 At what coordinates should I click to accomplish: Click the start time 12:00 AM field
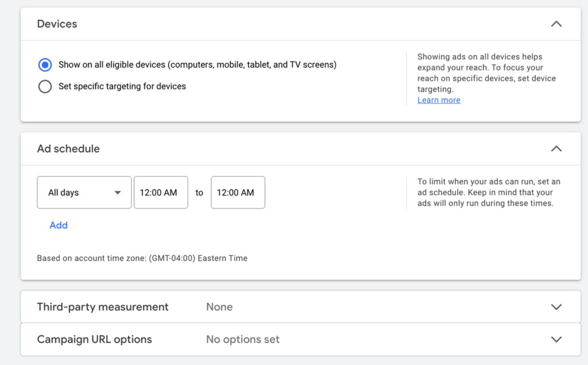161,193
